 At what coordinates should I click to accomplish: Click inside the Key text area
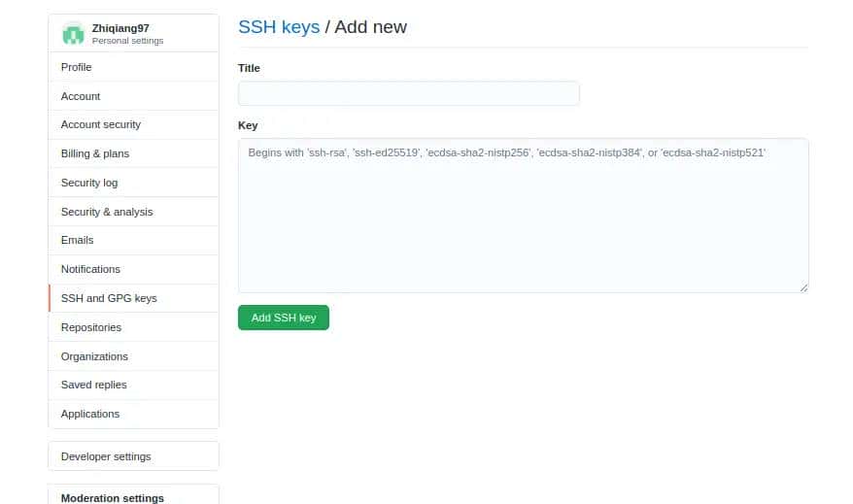523,216
